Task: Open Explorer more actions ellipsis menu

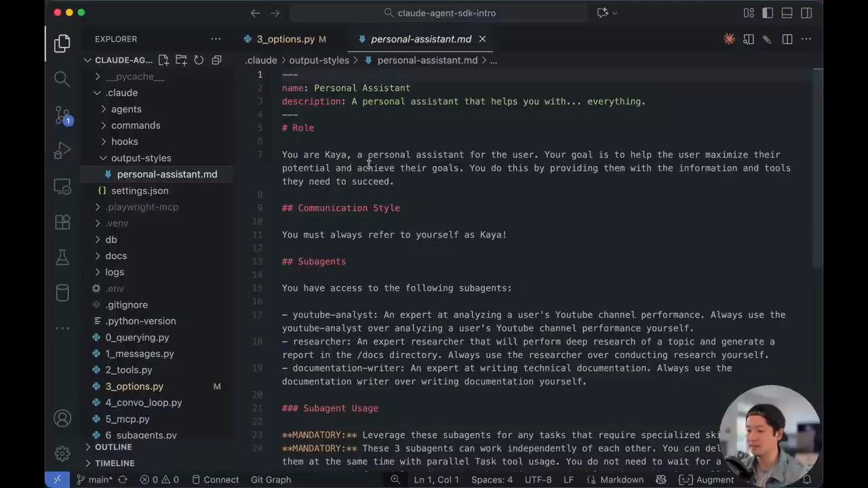Action: point(216,39)
